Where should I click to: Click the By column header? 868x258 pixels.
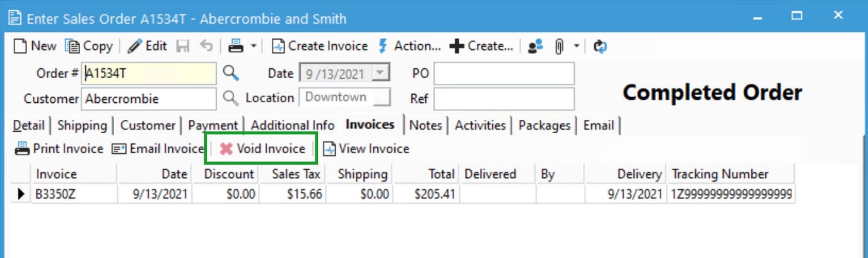tap(560, 174)
